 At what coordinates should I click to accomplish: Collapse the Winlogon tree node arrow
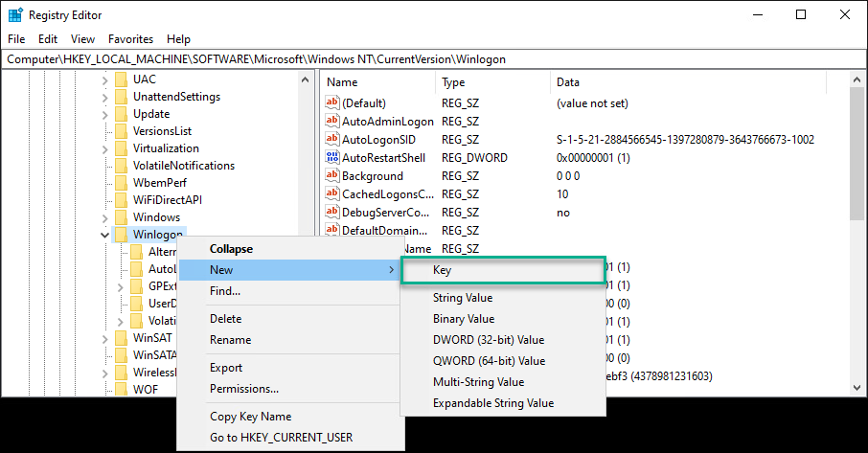click(104, 235)
